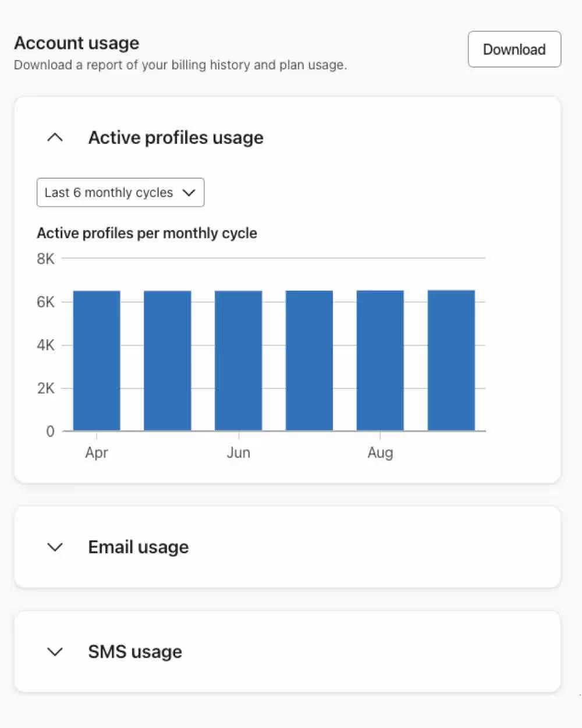Click the chevron next to Email usage
The height and width of the screenshot is (728, 582).
tap(55, 547)
